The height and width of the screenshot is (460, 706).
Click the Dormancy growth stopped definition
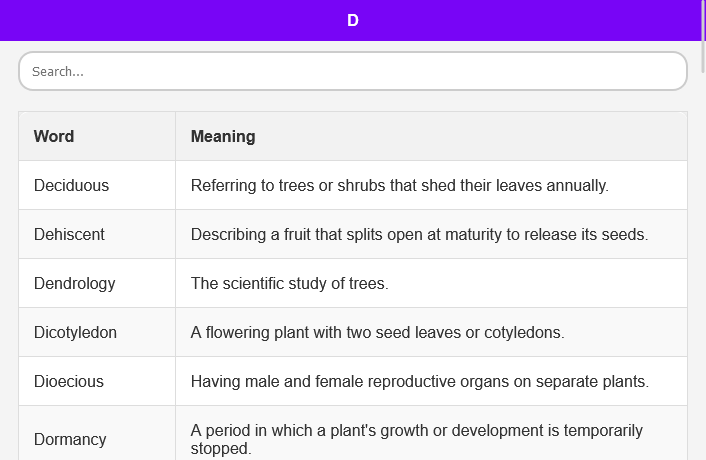point(416,439)
